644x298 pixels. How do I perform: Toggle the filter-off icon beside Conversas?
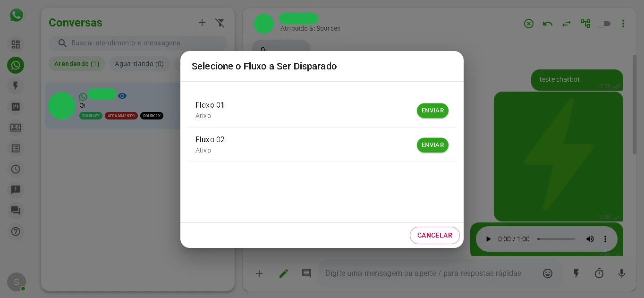coord(220,23)
